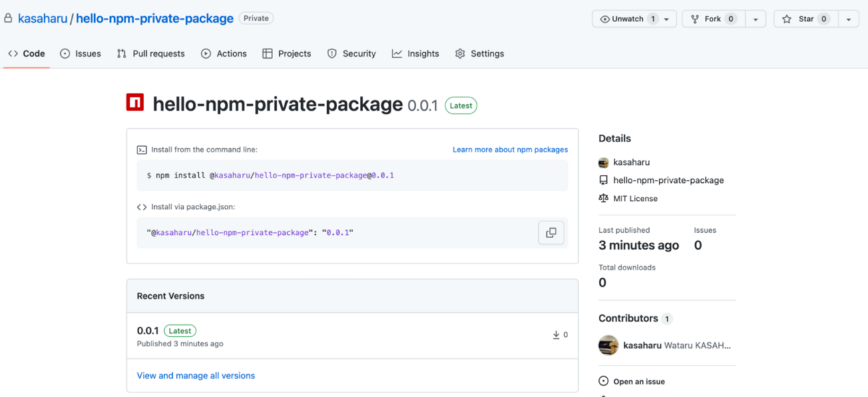868x397 pixels.
Task: Open version 0.0.1 in Recent Versions
Action: click(148, 331)
